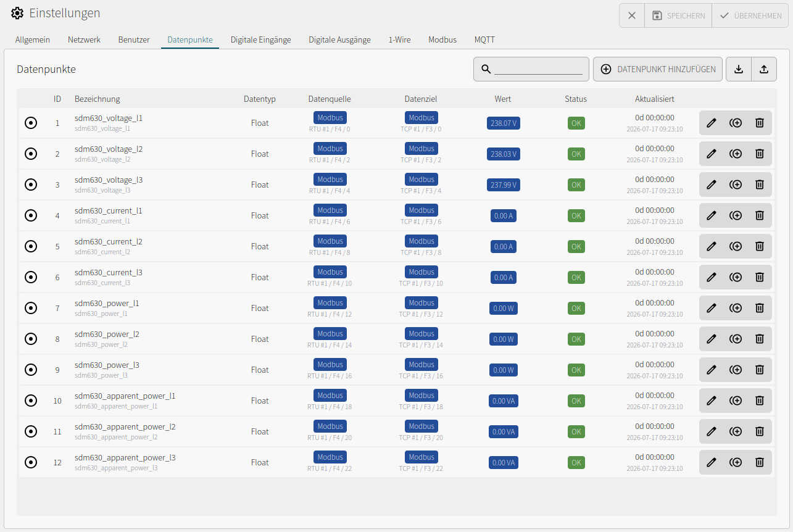Edit datapoint sdm630_current_l3

point(711,277)
